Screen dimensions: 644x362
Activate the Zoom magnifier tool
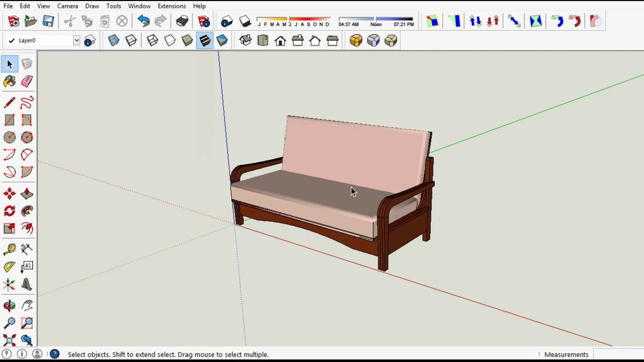tap(9, 323)
